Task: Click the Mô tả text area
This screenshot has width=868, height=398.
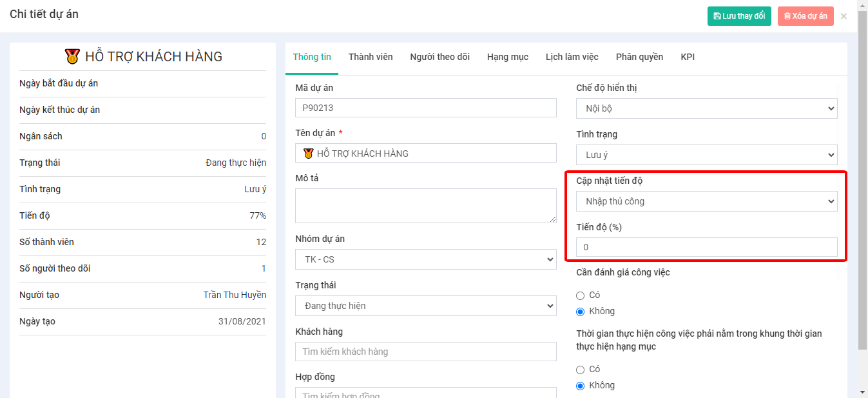Action: pyautogui.click(x=425, y=206)
